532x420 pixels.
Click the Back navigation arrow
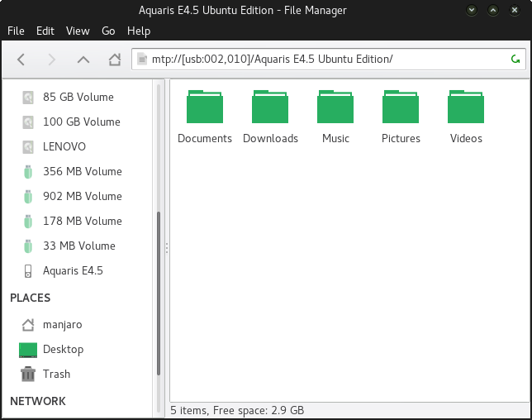click(x=21, y=60)
